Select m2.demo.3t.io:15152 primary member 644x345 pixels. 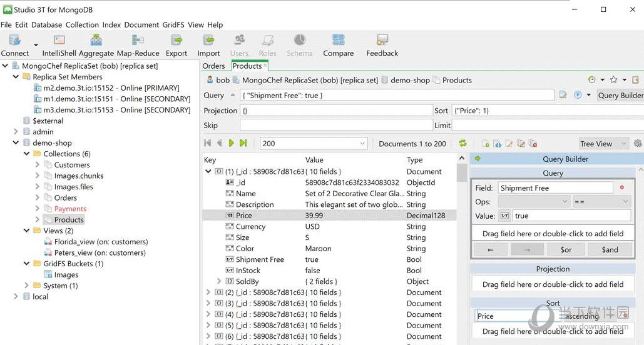click(111, 87)
